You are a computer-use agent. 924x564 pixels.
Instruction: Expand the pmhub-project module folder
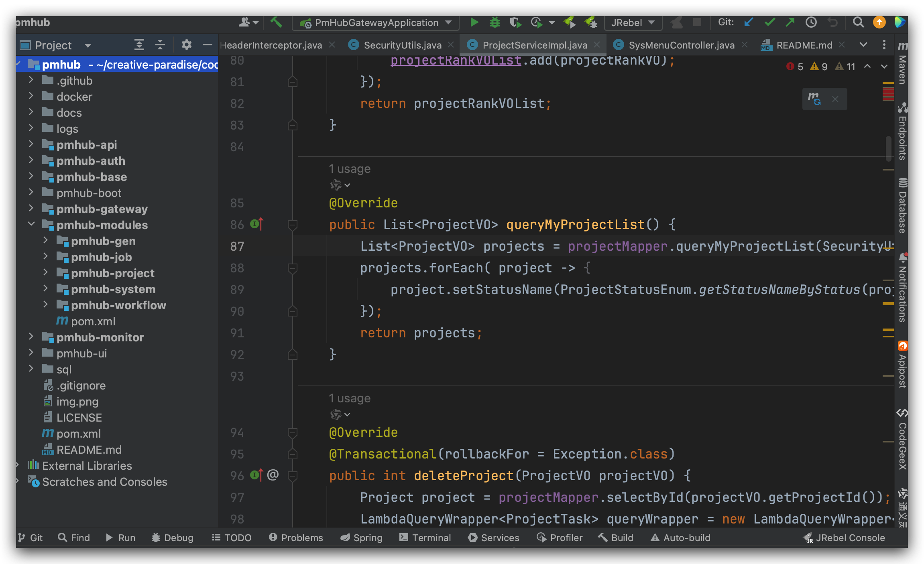coord(45,273)
